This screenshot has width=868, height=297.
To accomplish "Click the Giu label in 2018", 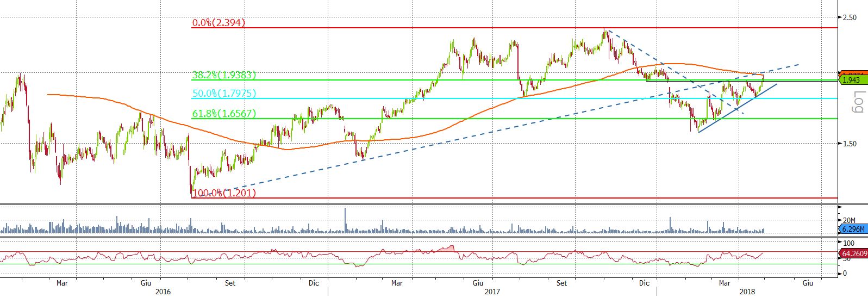I will point(808,283).
